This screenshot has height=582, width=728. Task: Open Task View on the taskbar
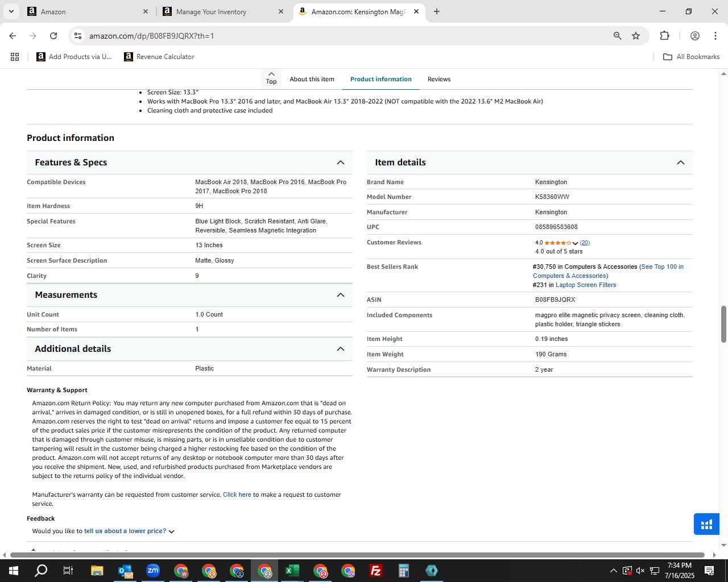[x=68, y=571]
